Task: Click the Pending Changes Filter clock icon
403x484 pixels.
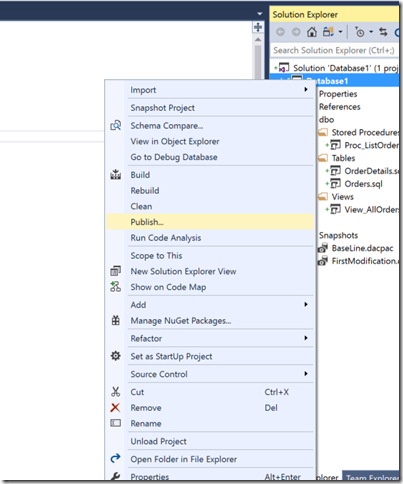Action: [360, 32]
